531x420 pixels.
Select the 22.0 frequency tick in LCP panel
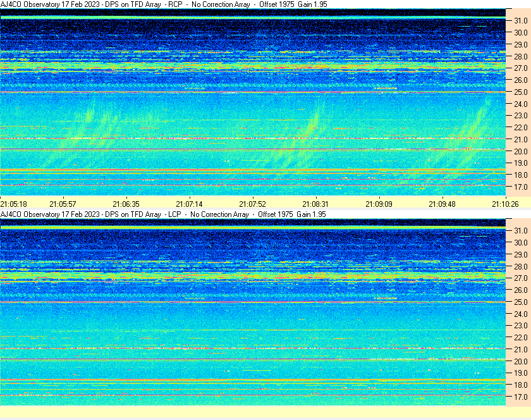(x=520, y=338)
